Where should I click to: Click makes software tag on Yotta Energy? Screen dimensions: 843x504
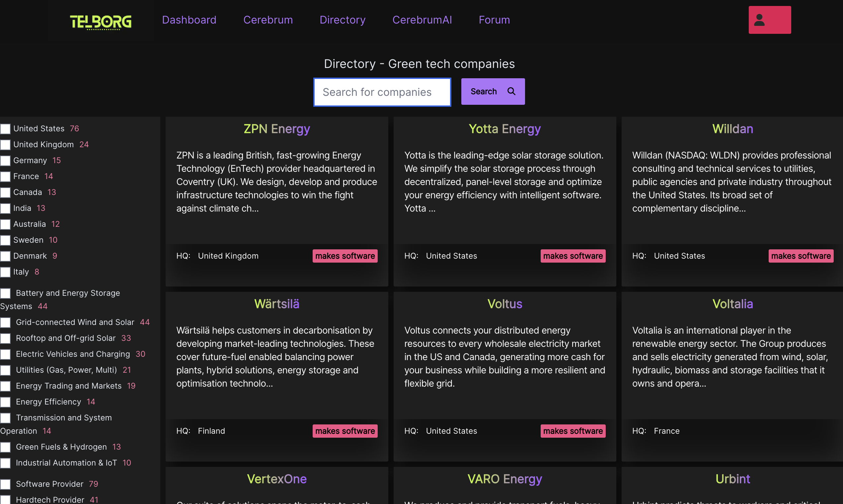[x=573, y=256]
